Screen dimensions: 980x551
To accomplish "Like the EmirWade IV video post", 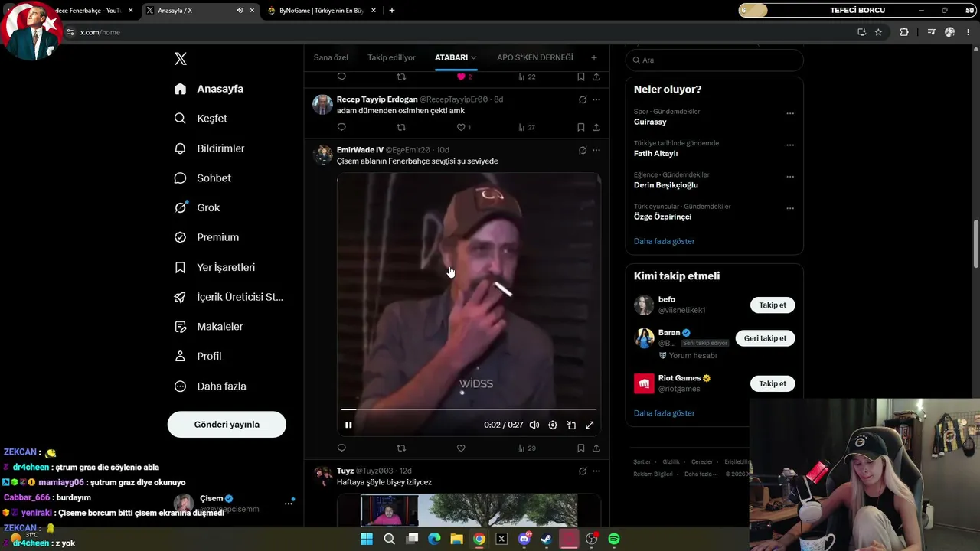I will pos(461,448).
